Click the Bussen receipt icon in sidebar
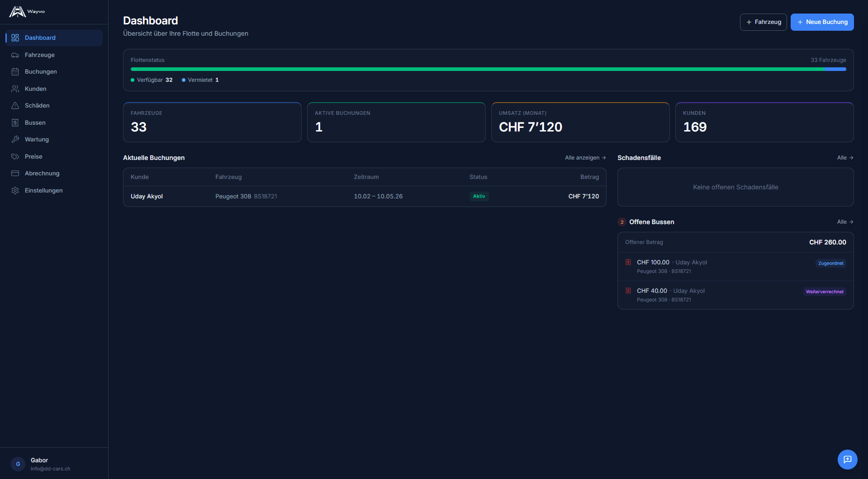This screenshot has height=479, width=868. click(15, 123)
